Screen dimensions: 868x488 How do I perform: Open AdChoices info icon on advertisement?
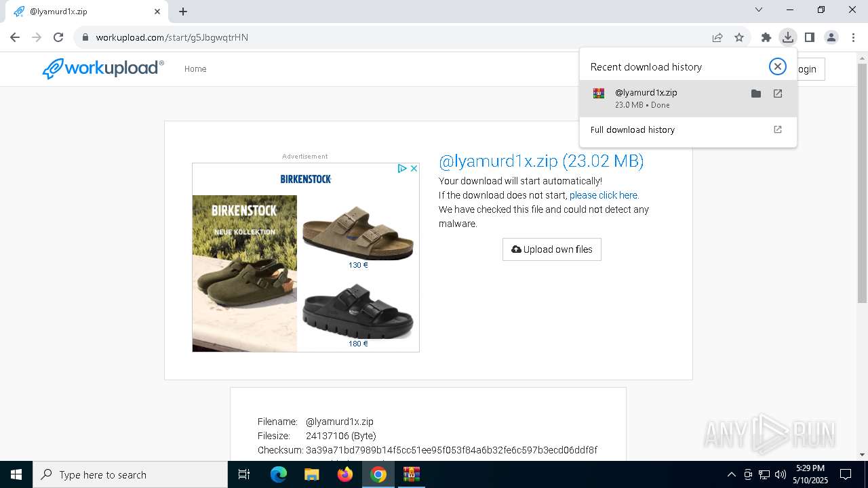pos(402,168)
